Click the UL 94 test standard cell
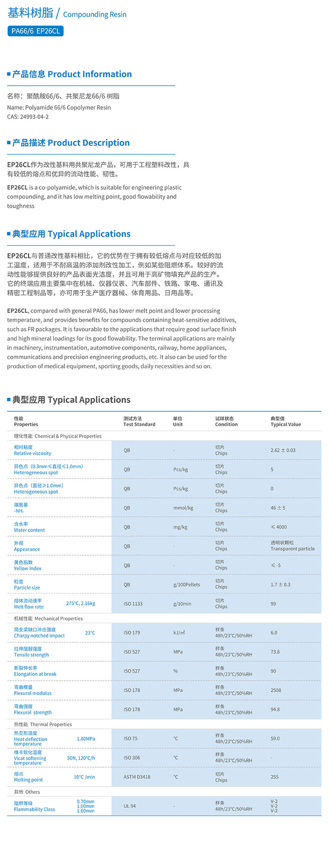329x868 pixels. click(130, 806)
